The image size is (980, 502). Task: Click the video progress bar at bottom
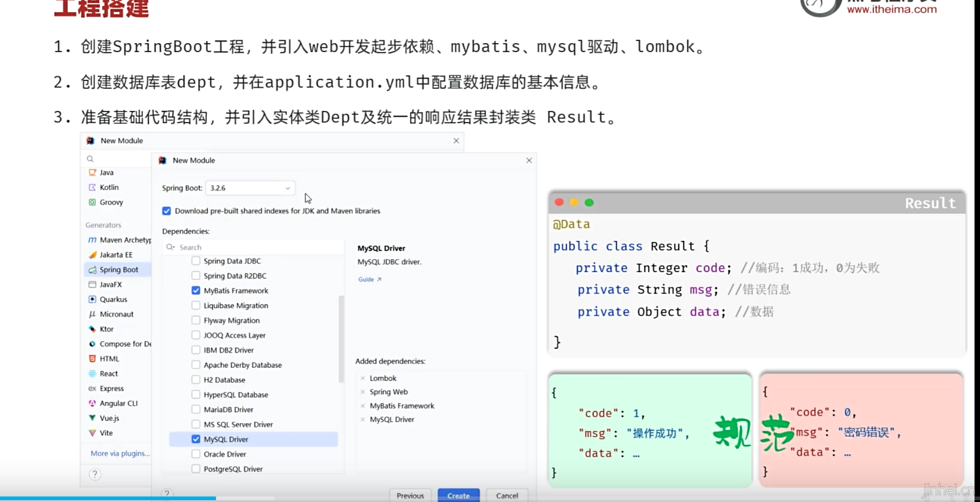point(490,498)
